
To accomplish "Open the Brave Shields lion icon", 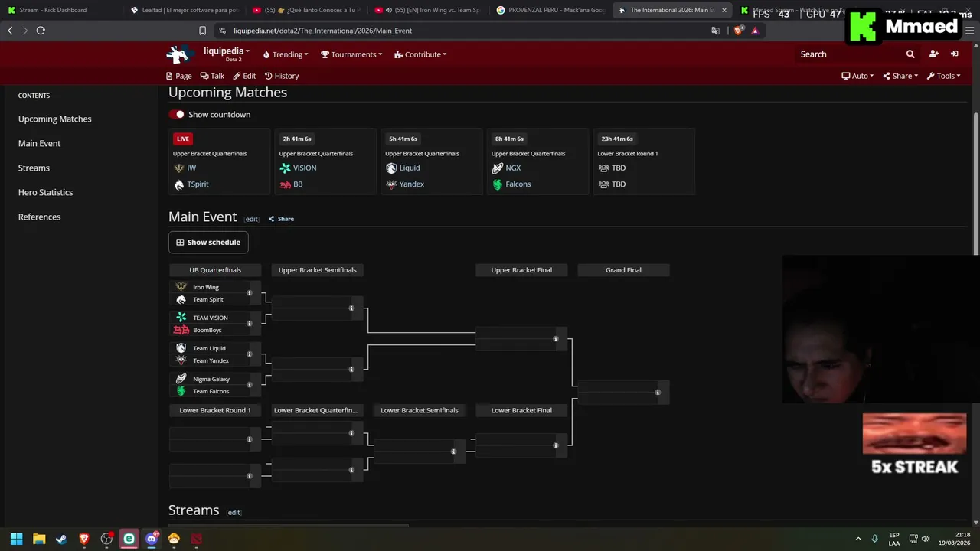I will [x=738, y=31].
